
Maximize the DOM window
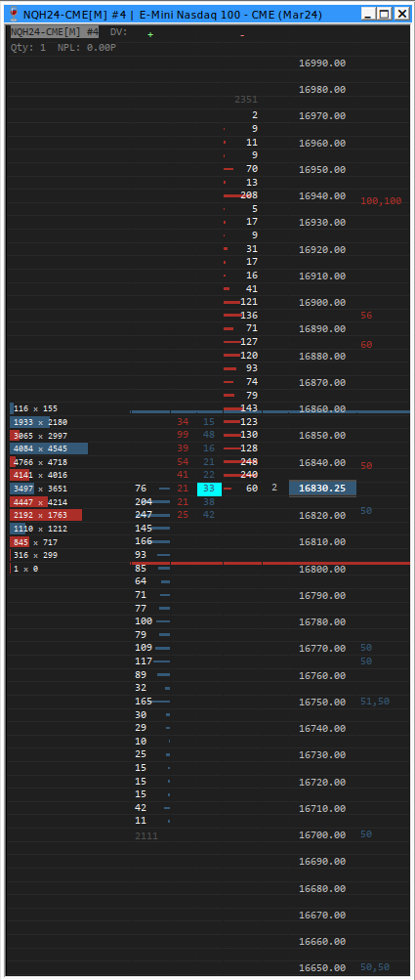385,13
